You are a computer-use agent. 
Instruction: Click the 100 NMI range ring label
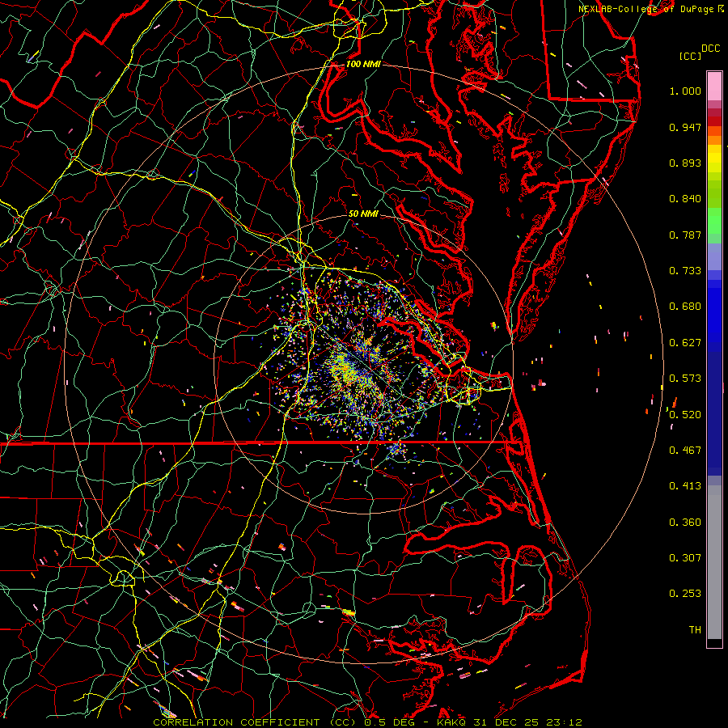(x=363, y=64)
